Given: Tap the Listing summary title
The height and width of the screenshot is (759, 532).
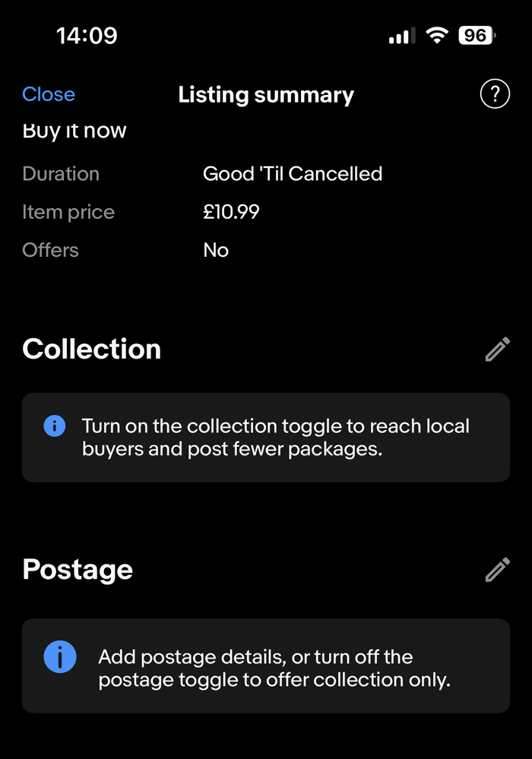Looking at the screenshot, I should [x=266, y=94].
